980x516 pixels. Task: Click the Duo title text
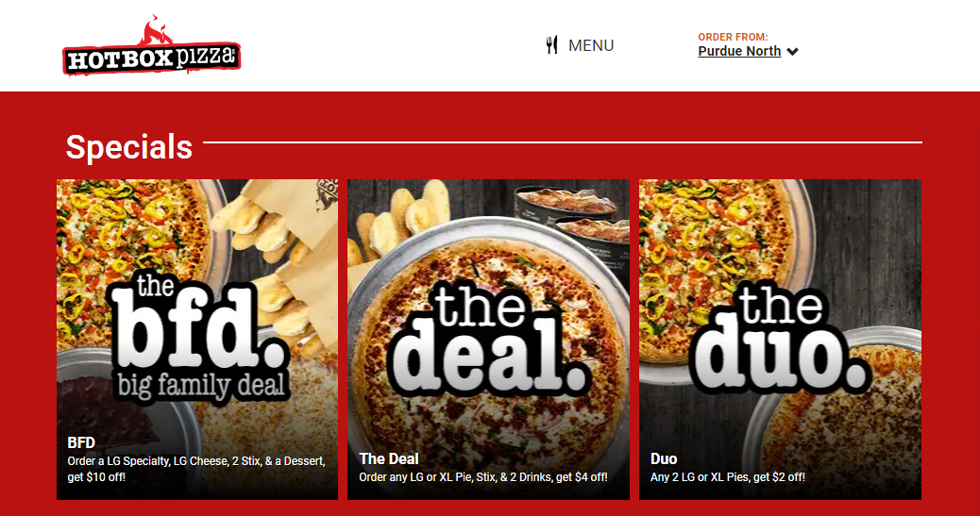[664, 459]
